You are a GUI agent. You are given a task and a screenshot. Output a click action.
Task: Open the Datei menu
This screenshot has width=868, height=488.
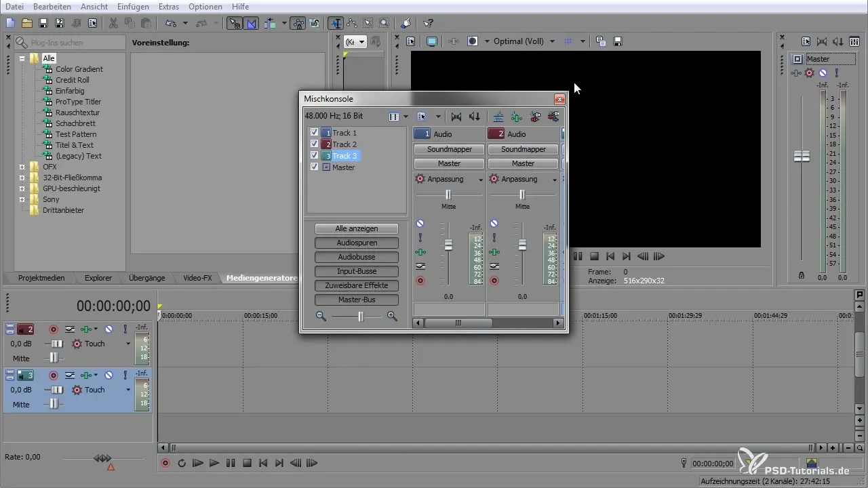coord(15,6)
